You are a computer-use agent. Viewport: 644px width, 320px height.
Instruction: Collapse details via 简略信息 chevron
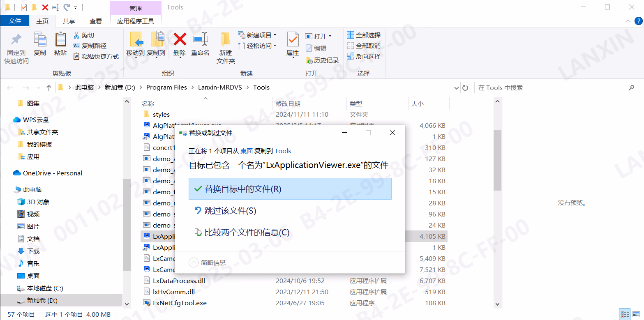(x=194, y=262)
